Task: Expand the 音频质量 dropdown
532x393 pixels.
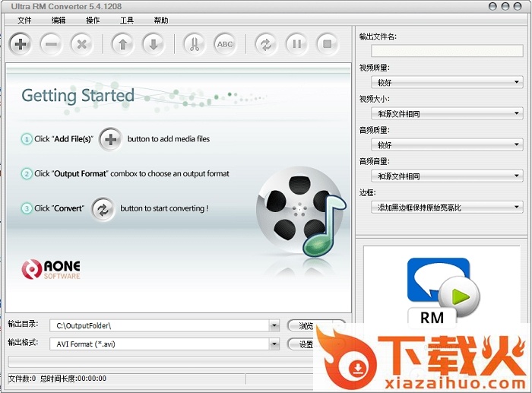Action: pyautogui.click(x=447, y=144)
